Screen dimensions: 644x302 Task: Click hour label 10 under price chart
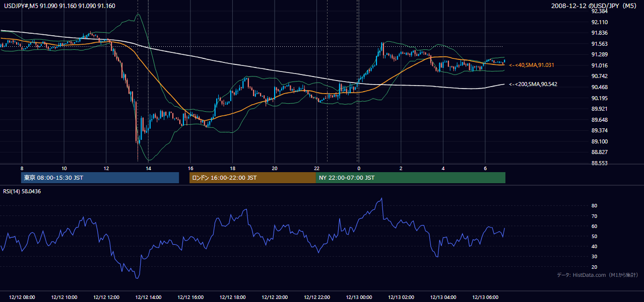tap(64, 168)
